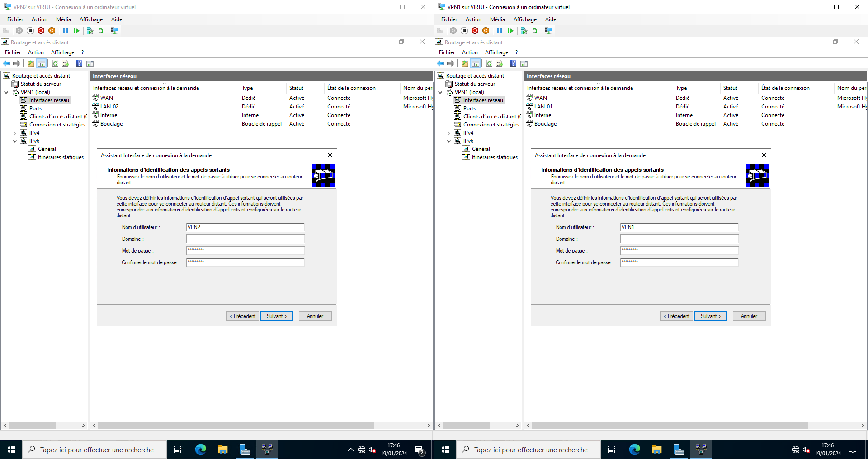
Task: Collapse the VPN1 (local) server node in VPN2 window
Action: [x=6, y=92]
